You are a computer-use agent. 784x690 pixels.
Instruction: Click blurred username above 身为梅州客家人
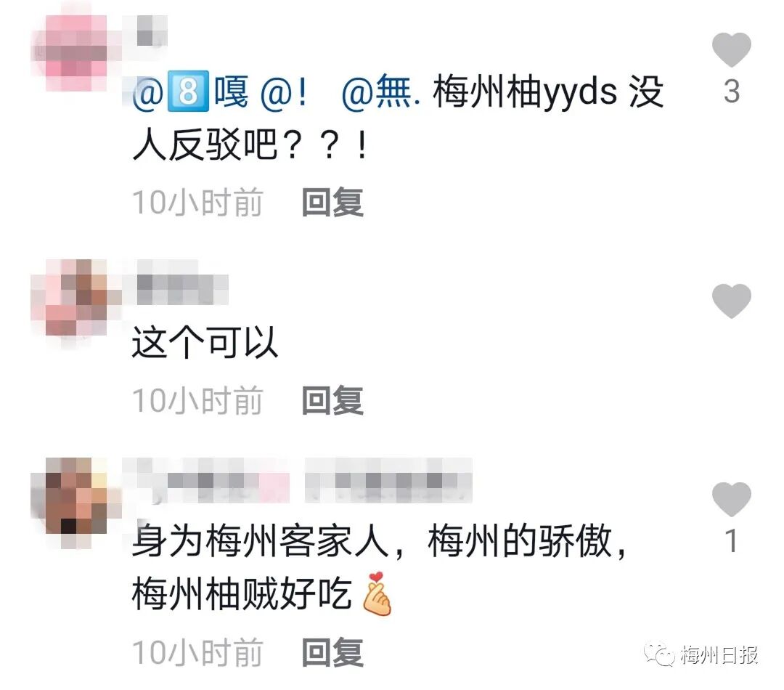[298, 480]
